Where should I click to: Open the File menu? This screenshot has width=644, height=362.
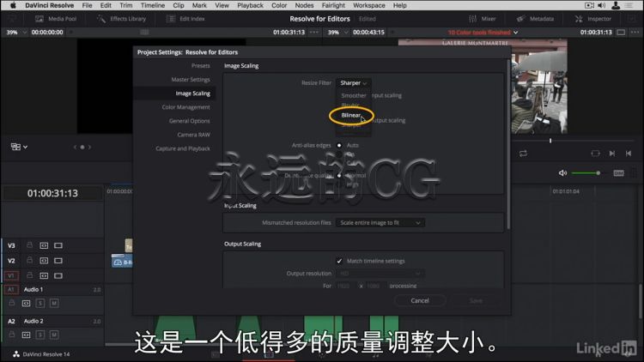[x=87, y=5]
